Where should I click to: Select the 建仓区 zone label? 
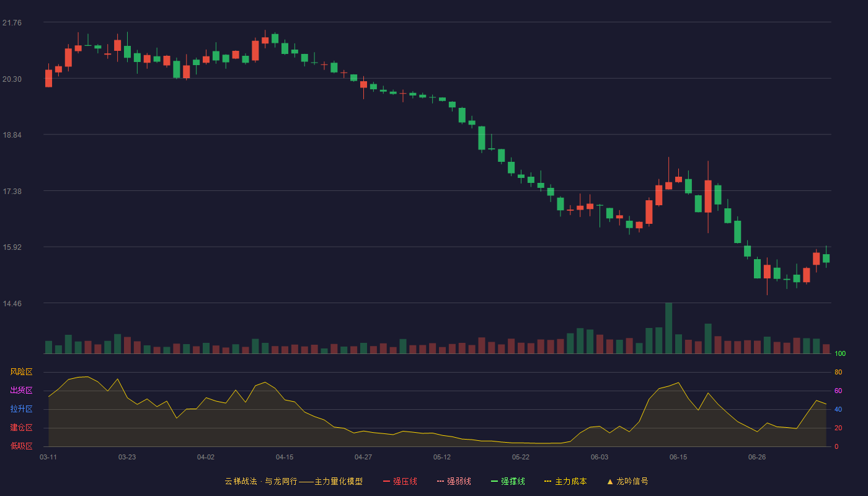point(21,428)
